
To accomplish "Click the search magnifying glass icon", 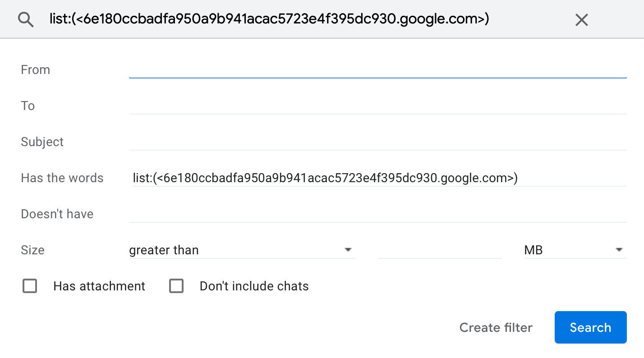I will click(x=26, y=19).
